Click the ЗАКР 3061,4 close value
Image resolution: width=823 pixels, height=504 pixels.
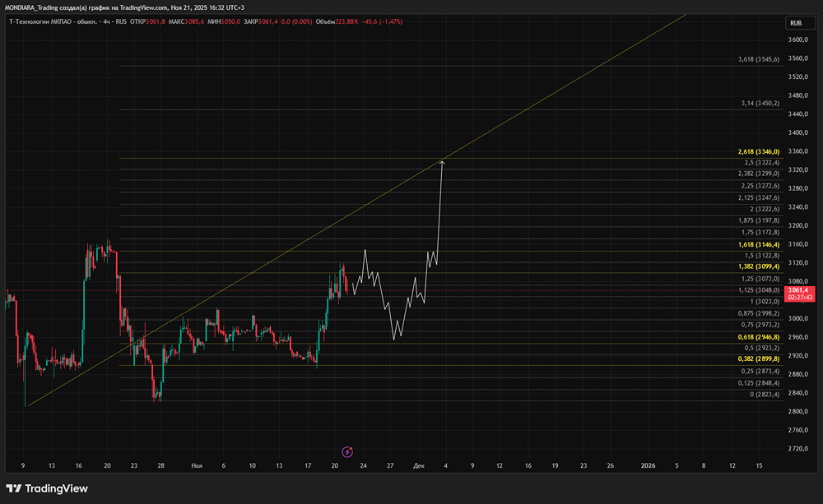(261, 21)
